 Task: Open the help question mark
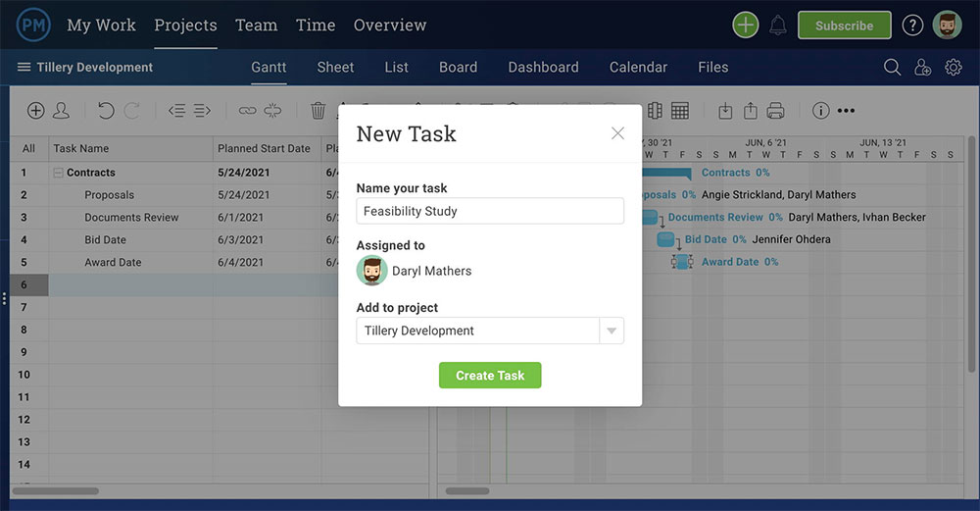click(911, 26)
